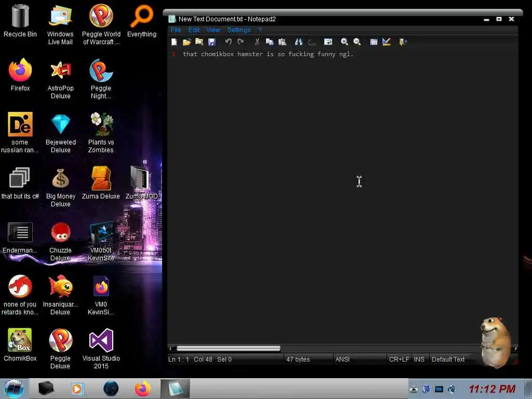Viewport: 532px width, 399px height.
Task: Create a new document in Notepad2 toolbar
Action: click(x=174, y=42)
